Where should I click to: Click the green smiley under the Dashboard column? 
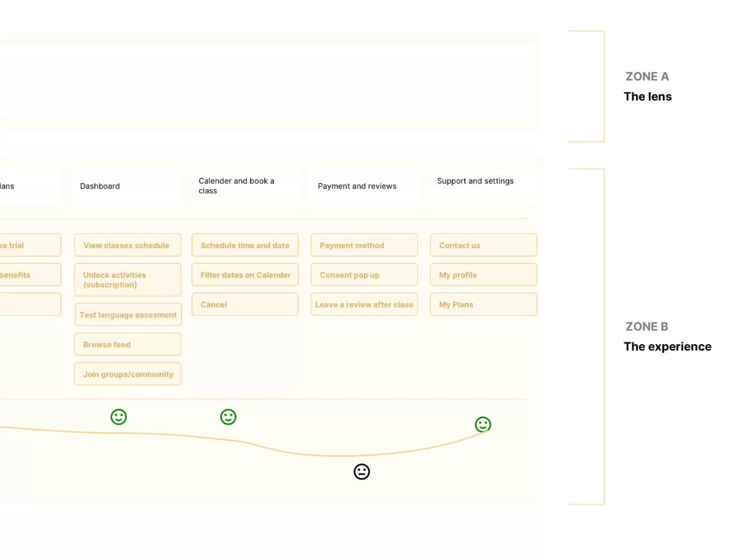pos(118,417)
